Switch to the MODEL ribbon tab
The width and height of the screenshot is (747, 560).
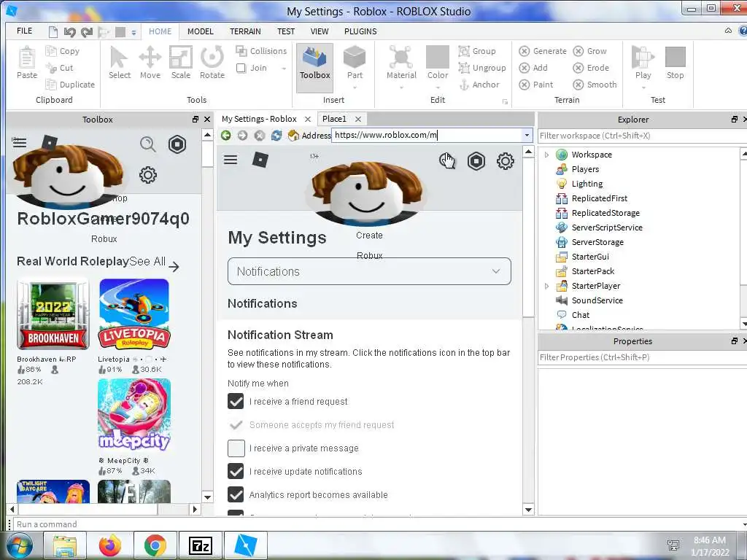point(200,31)
